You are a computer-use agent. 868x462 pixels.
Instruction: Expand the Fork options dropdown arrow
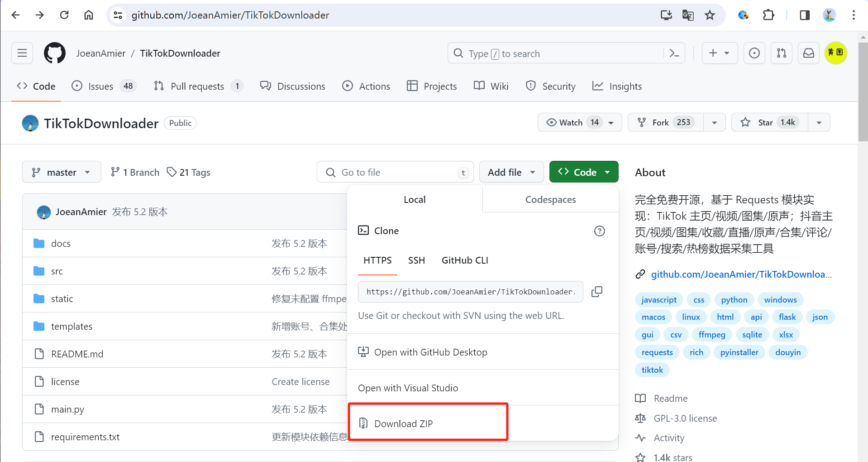click(715, 122)
